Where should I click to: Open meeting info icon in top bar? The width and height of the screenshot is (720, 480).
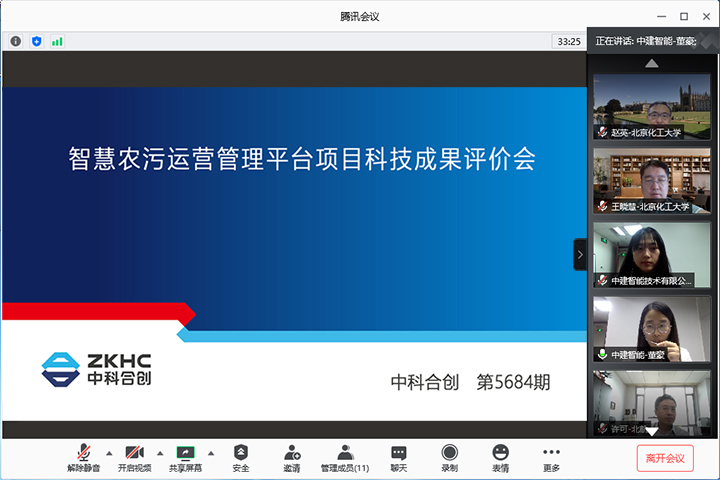(16, 41)
